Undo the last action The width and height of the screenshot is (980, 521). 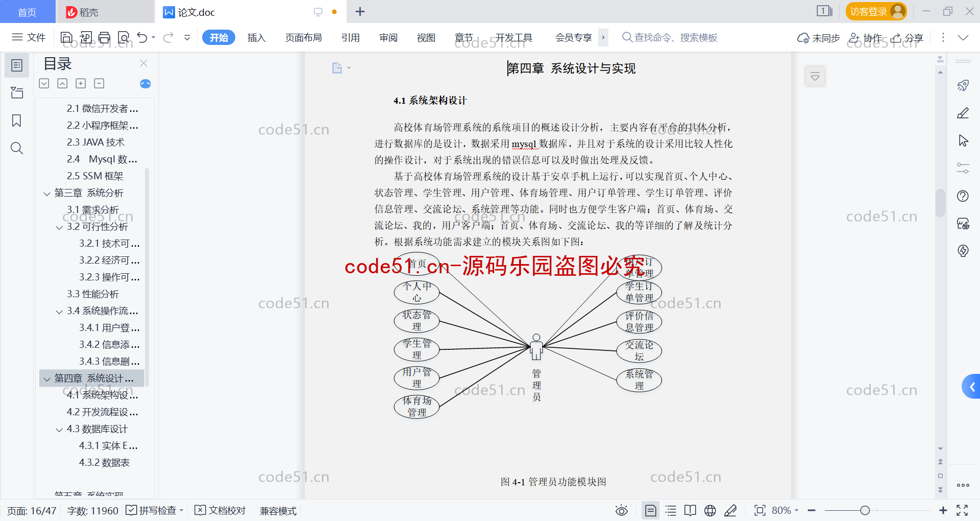[142, 37]
